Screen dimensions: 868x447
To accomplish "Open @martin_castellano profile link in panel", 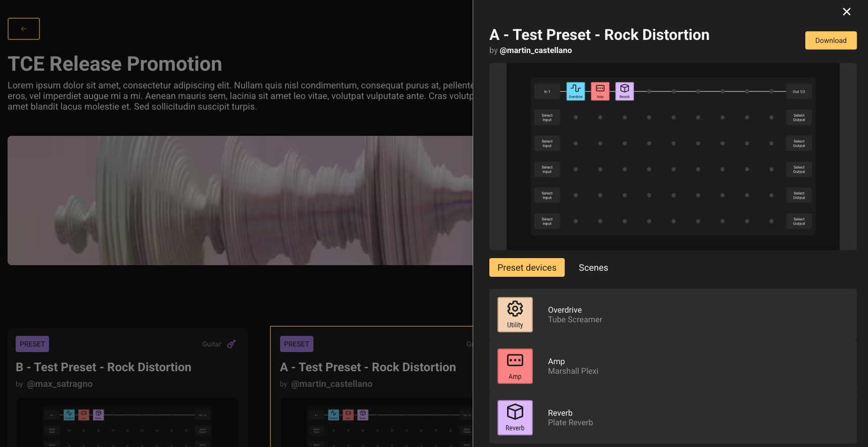I will [x=535, y=51].
